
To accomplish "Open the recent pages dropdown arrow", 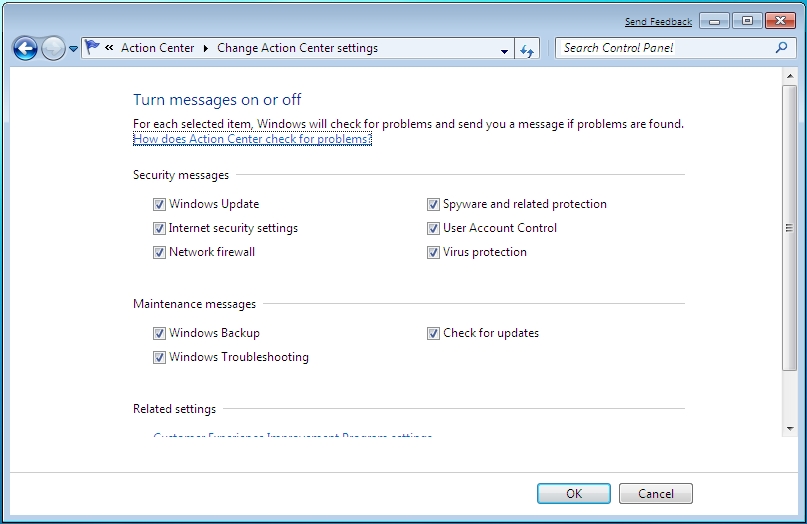I will click(x=74, y=49).
